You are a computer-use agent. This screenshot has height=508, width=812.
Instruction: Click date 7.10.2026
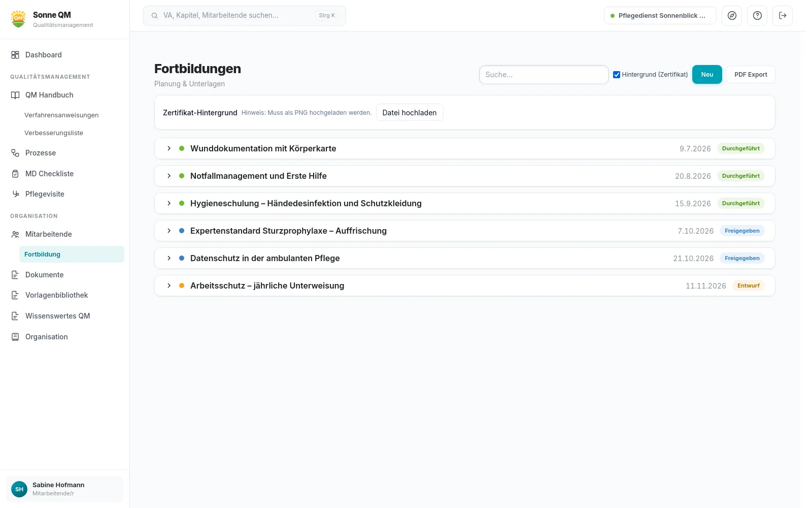click(x=696, y=231)
